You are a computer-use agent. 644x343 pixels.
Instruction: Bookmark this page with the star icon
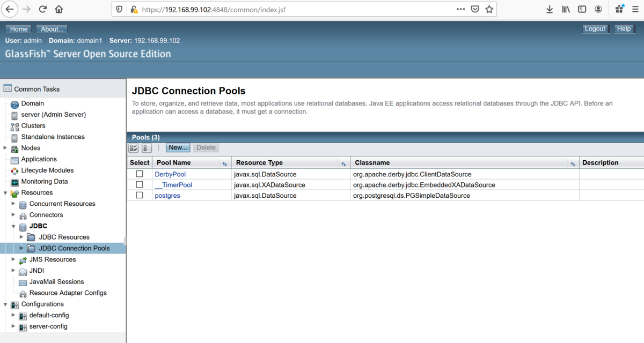point(489,10)
